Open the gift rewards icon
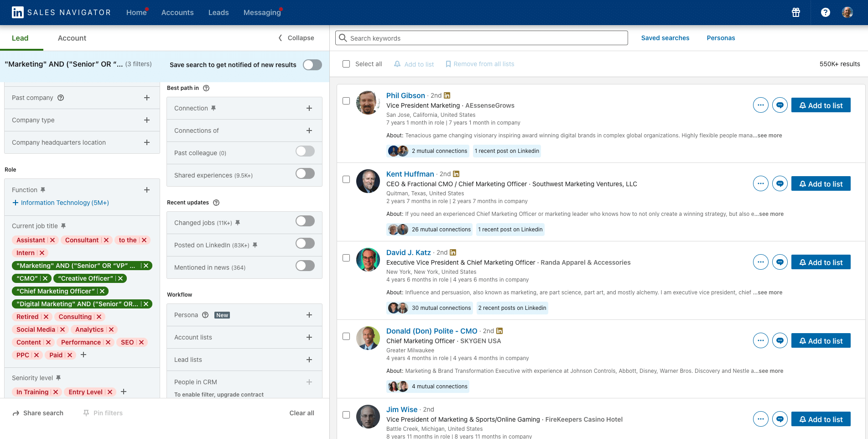This screenshot has height=439, width=868. [x=796, y=12]
